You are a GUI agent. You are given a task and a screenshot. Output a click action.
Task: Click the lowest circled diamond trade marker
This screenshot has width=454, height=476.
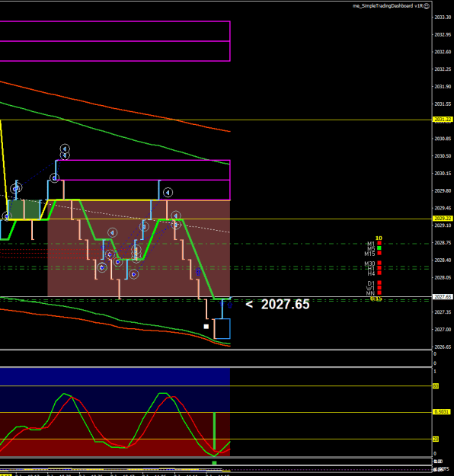point(134,274)
